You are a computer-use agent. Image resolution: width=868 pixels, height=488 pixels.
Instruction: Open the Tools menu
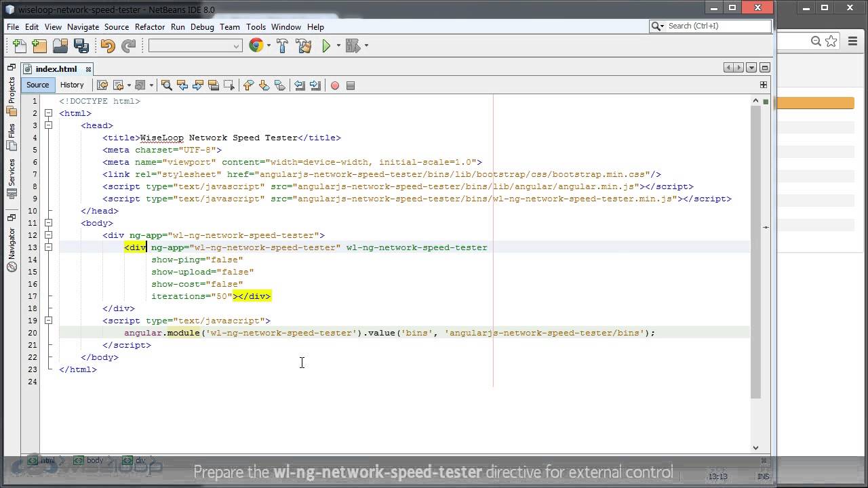(256, 26)
